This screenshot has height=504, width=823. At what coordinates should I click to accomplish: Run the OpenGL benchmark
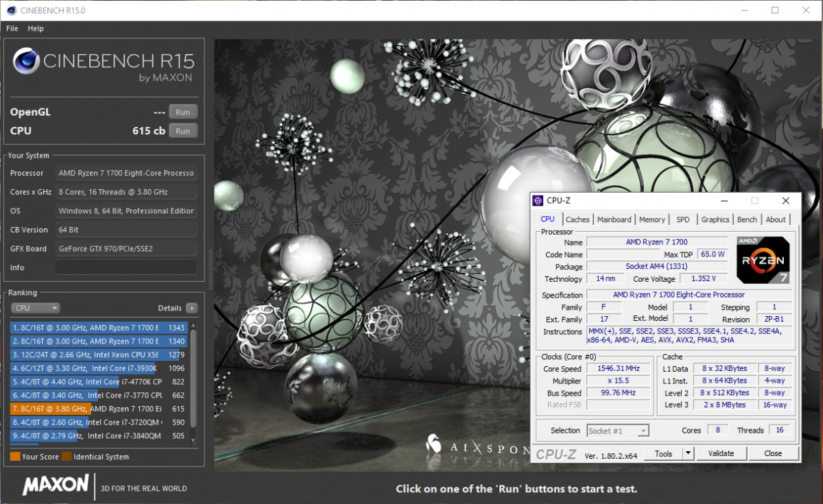183,112
